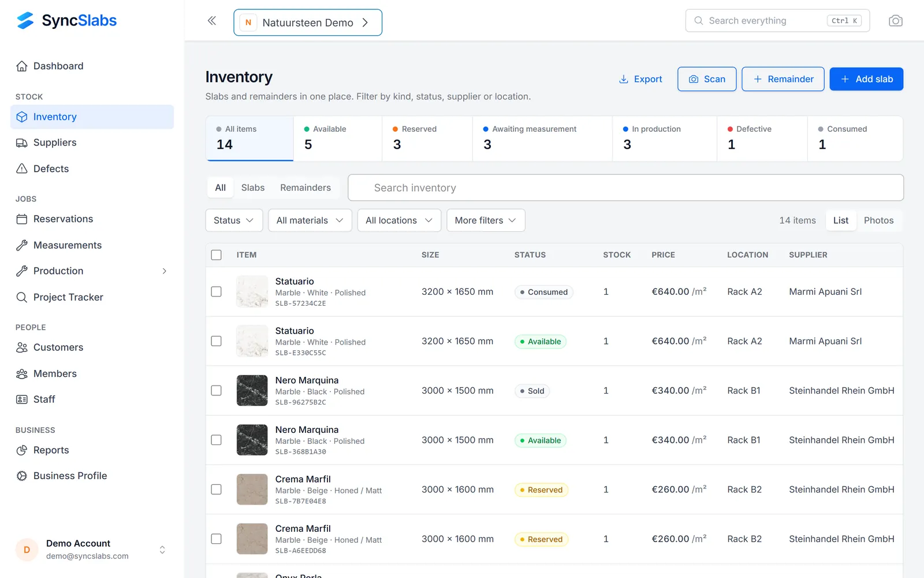Collapse the sidebar with double chevron icon
This screenshot has width=924, height=578.
pyautogui.click(x=212, y=21)
